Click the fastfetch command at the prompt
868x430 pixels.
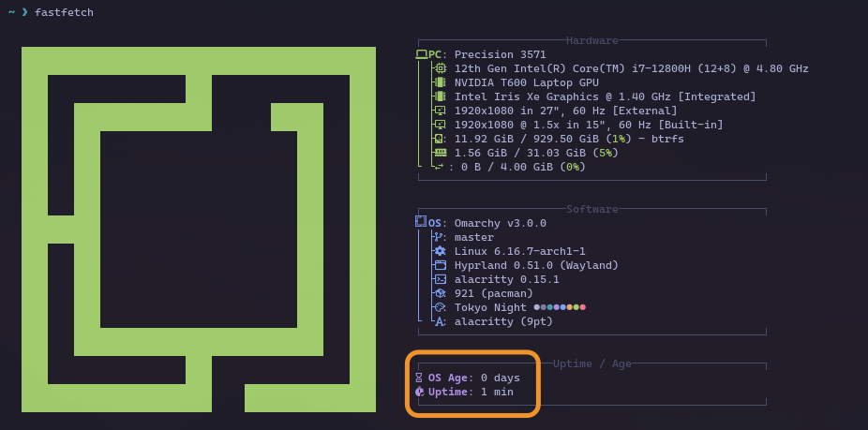64,12
